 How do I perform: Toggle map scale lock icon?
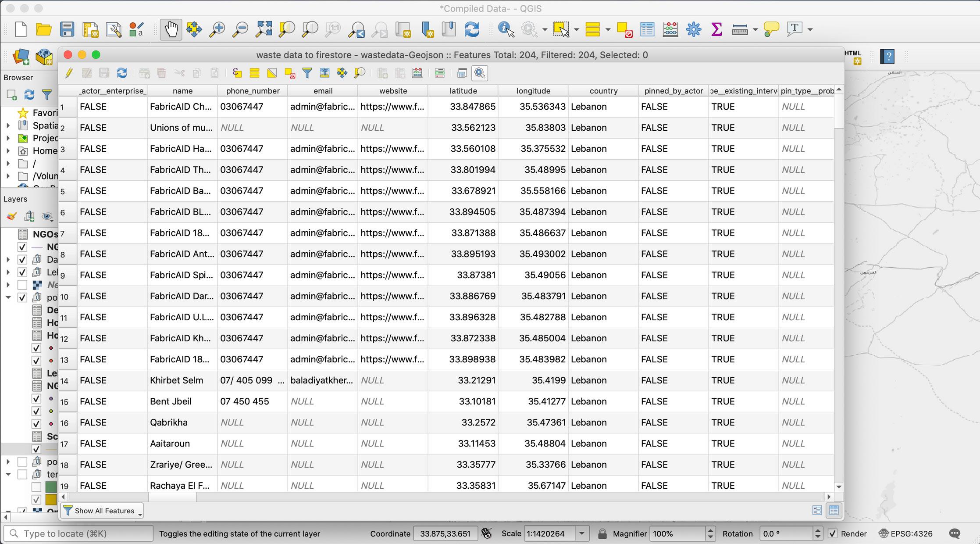[602, 533]
